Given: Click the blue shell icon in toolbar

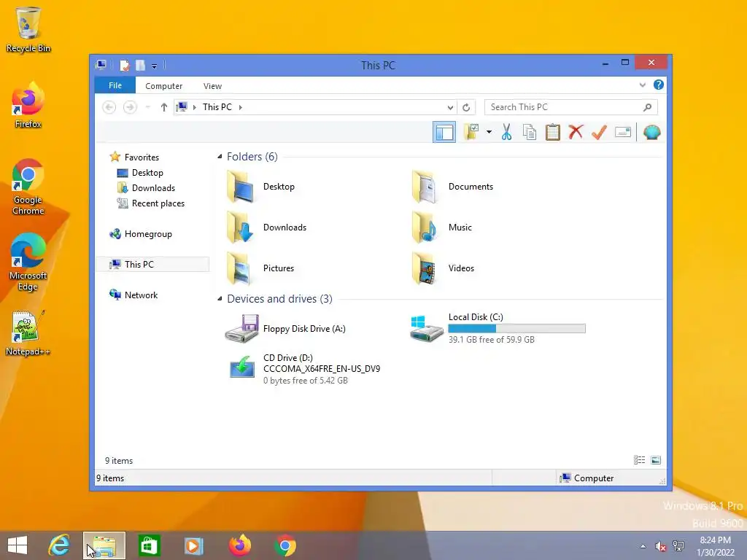Looking at the screenshot, I should coord(651,132).
